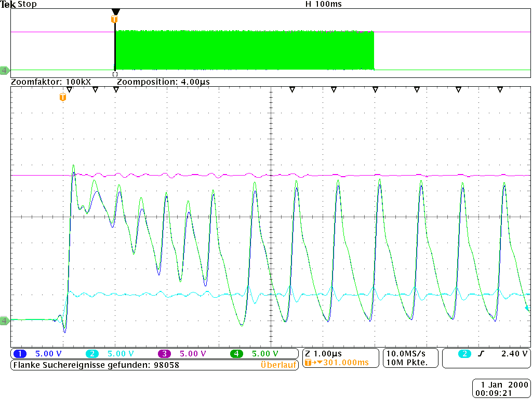The width and height of the screenshot is (532, 399).
Task: Click channel 1's 5.00 V scale
Action: [x=48, y=354]
